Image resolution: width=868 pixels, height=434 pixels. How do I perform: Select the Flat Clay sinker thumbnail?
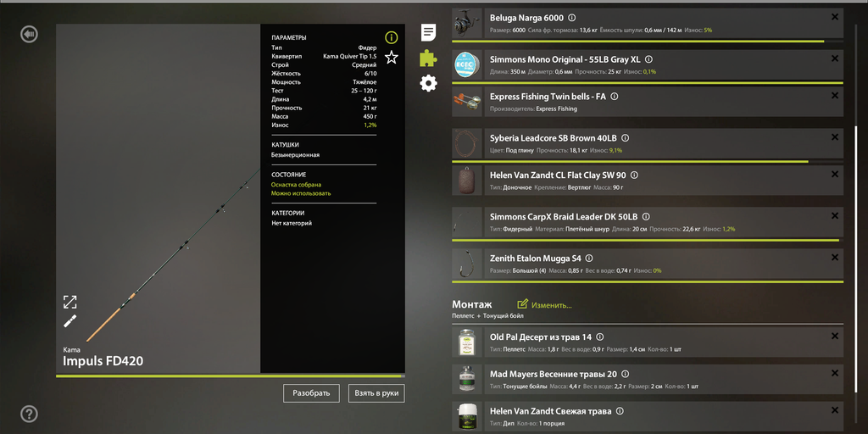(467, 180)
